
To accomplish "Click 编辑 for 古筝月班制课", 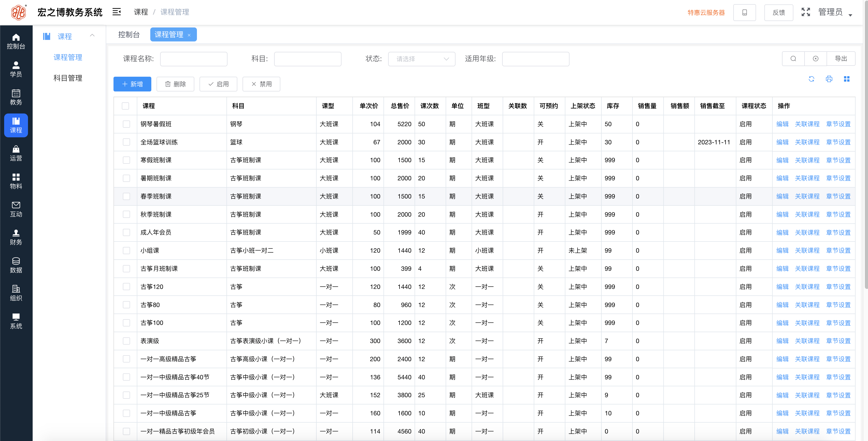I will click(x=782, y=268).
